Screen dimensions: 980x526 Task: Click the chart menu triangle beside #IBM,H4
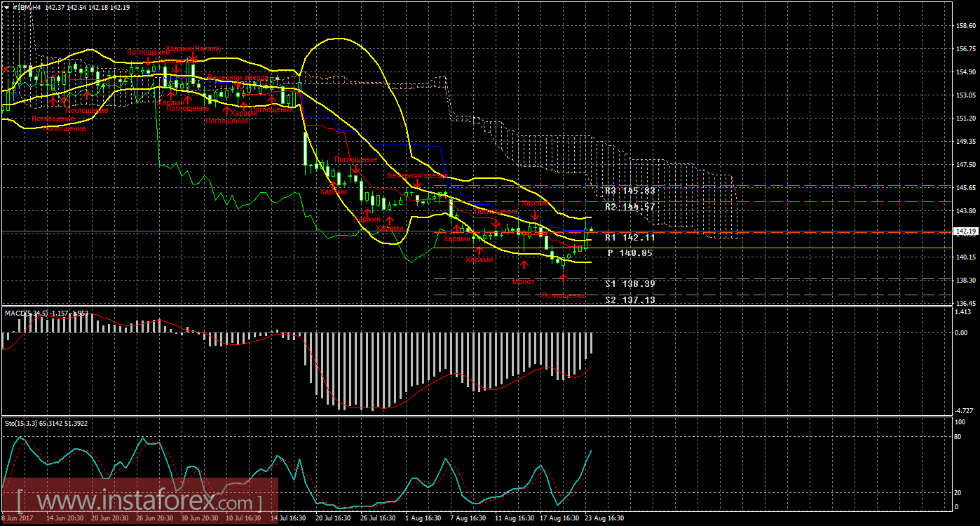point(6,7)
